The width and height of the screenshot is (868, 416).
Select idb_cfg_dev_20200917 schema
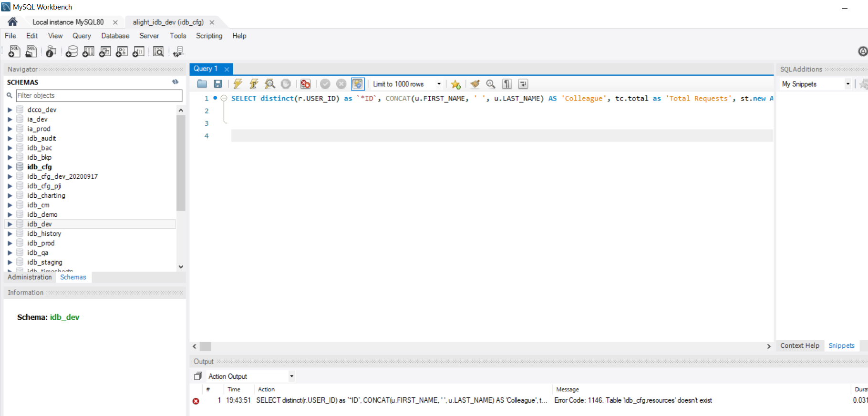62,176
